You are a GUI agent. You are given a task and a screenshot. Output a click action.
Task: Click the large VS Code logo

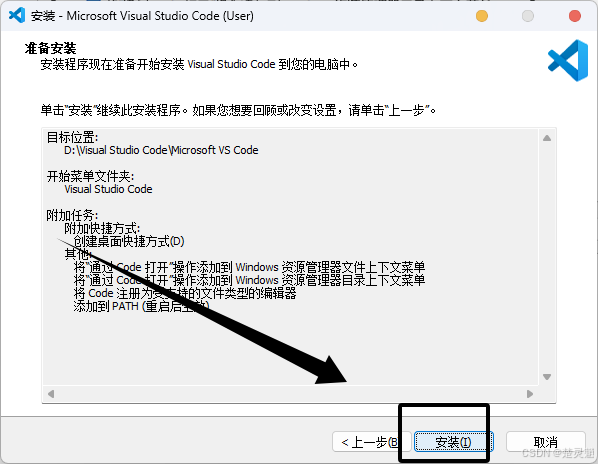[567, 60]
